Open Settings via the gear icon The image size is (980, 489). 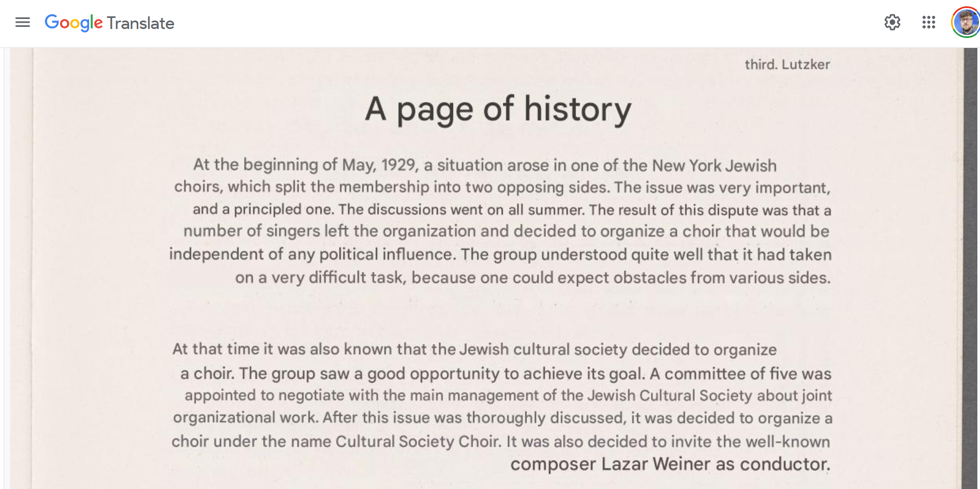point(892,22)
